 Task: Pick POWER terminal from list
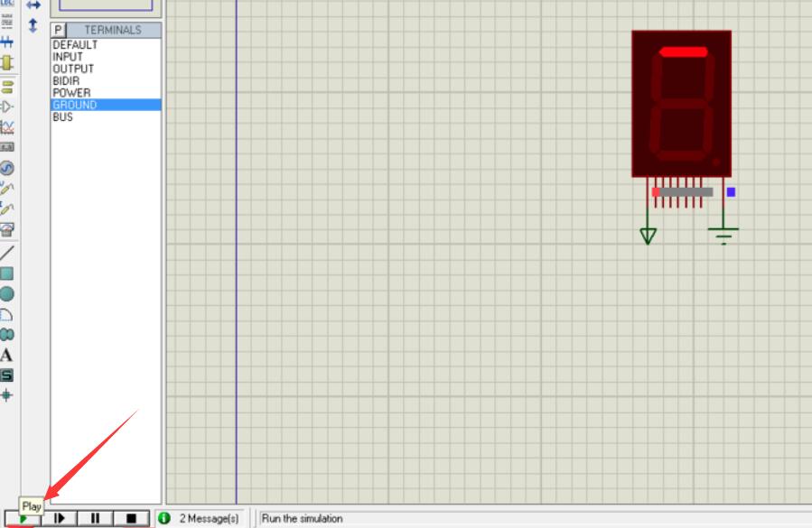(71, 93)
